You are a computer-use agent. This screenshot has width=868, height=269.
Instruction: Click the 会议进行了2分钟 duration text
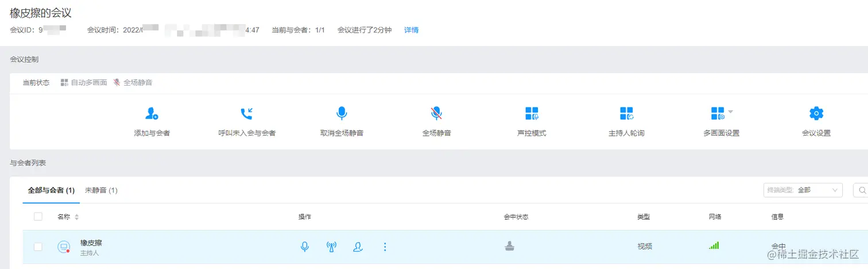point(365,30)
